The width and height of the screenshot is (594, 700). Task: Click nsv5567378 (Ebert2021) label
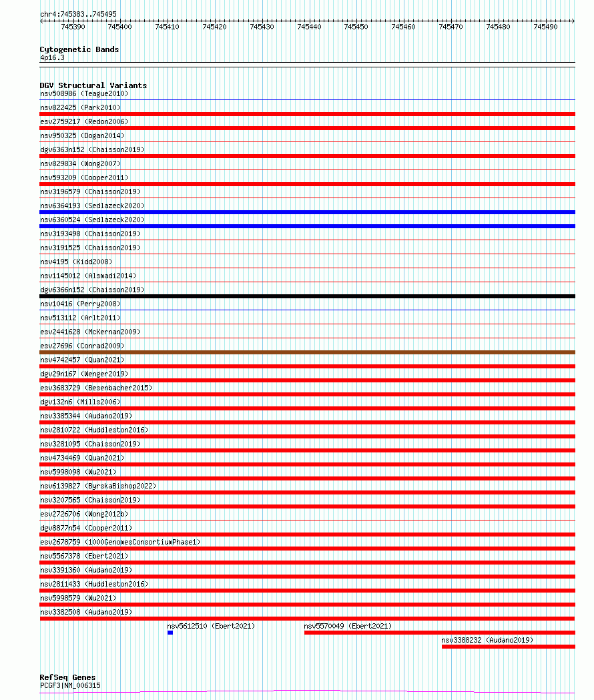[84, 557]
